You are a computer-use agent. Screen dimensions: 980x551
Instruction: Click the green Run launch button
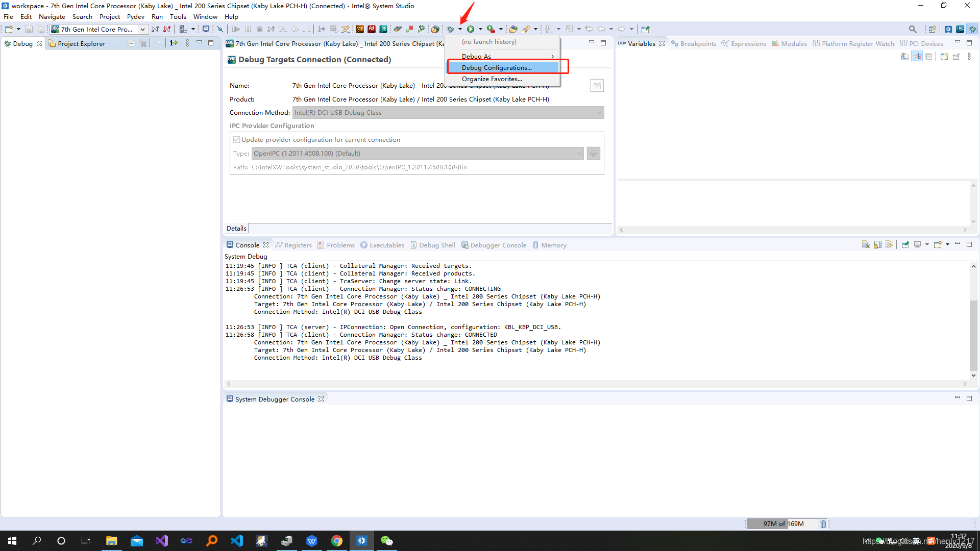pyautogui.click(x=471, y=29)
